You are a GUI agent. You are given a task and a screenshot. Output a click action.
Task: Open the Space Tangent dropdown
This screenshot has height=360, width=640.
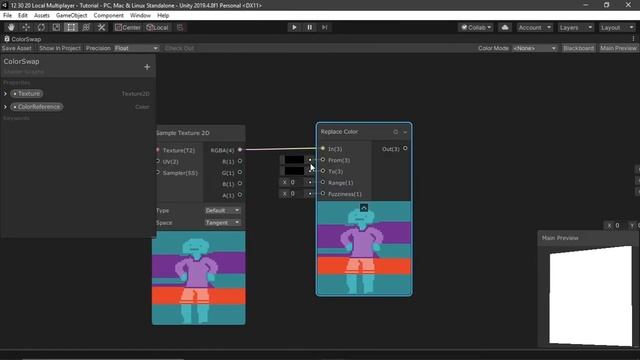(222, 222)
